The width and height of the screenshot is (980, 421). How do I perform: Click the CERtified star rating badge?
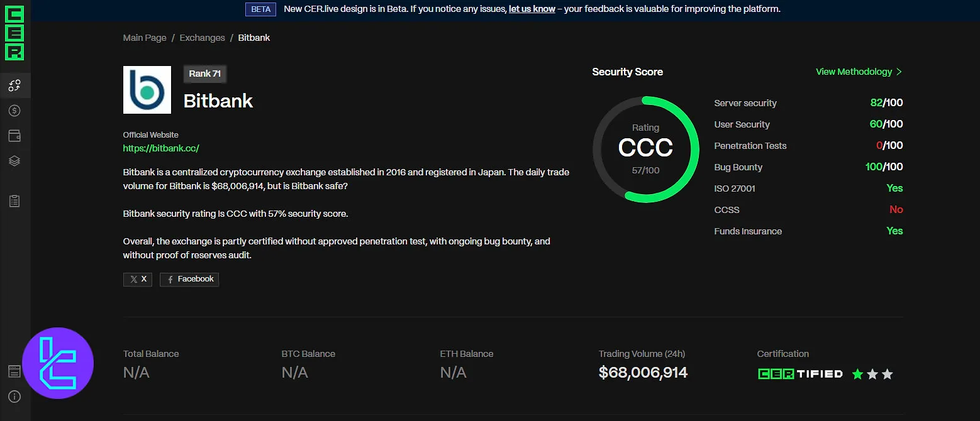tap(825, 374)
